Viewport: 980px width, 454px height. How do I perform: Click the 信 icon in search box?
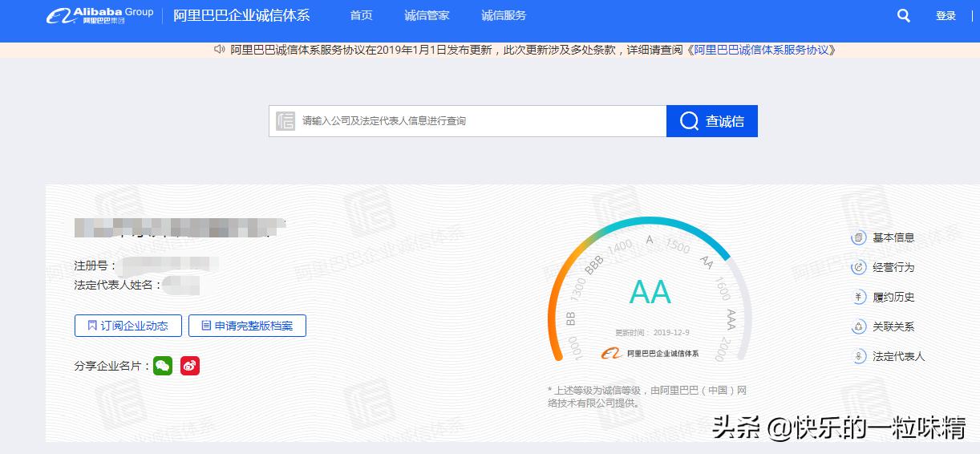(285, 121)
